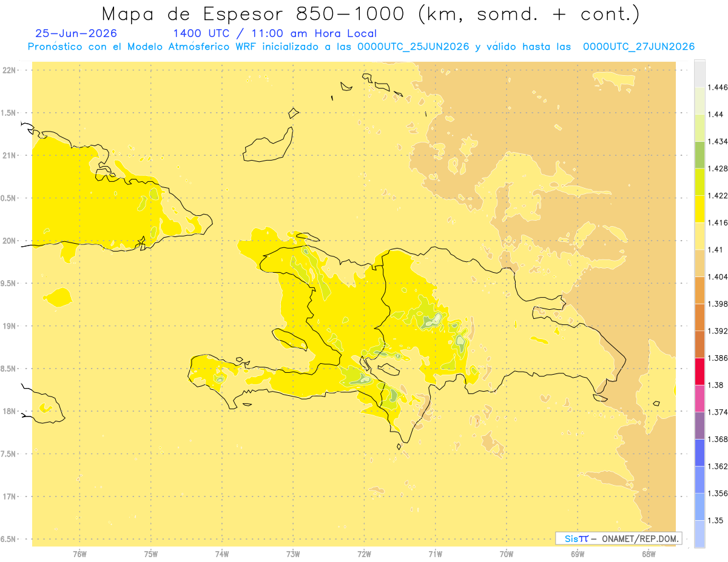Viewport: 728px width, 562px height.
Task: Select the validity stamp '0000UTC_27JUN2026'
Action: tap(638, 47)
